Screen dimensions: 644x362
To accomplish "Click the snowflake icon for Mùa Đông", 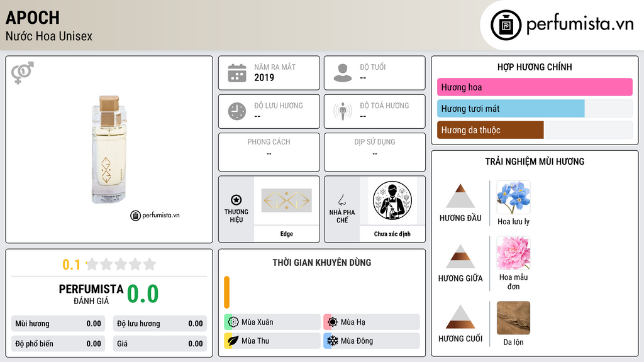I will [x=333, y=341].
